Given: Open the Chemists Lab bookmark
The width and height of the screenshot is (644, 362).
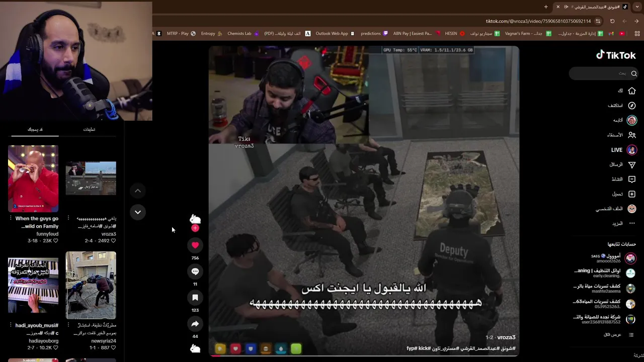Looking at the screenshot, I should click(243, 34).
